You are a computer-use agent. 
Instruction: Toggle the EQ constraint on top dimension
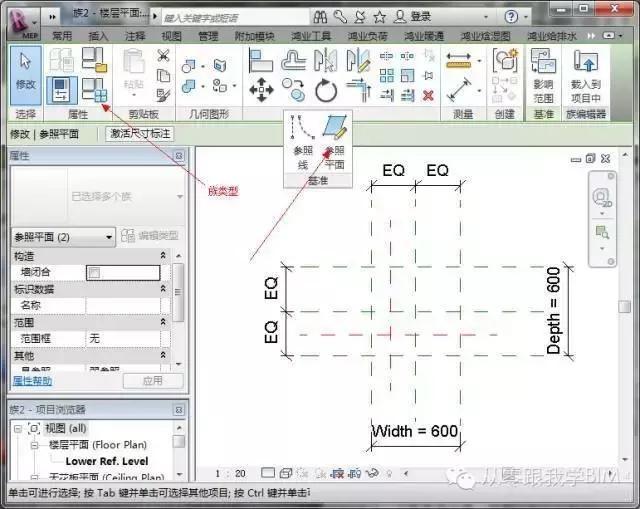393,171
